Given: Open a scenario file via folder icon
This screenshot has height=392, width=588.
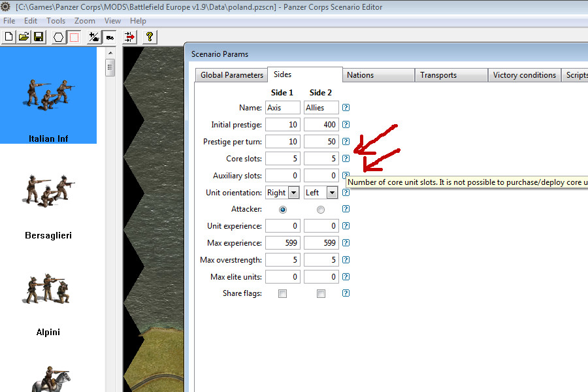Looking at the screenshot, I should click(x=24, y=37).
